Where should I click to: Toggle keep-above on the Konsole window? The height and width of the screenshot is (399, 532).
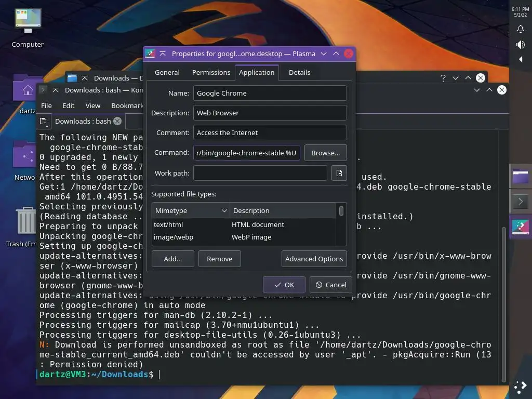click(56, 90)
